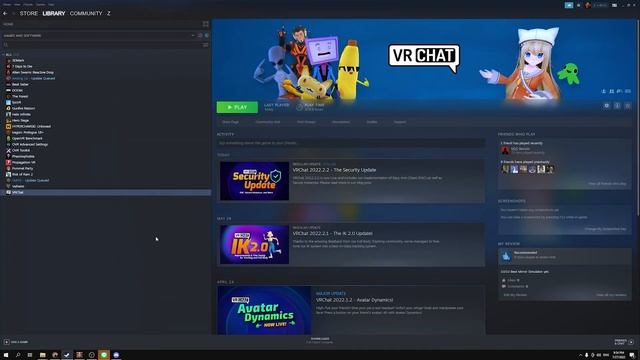640x360 pixels.
Task: Show VRChat game info icon
Action: pyautogui.click(x=617, y=106)
